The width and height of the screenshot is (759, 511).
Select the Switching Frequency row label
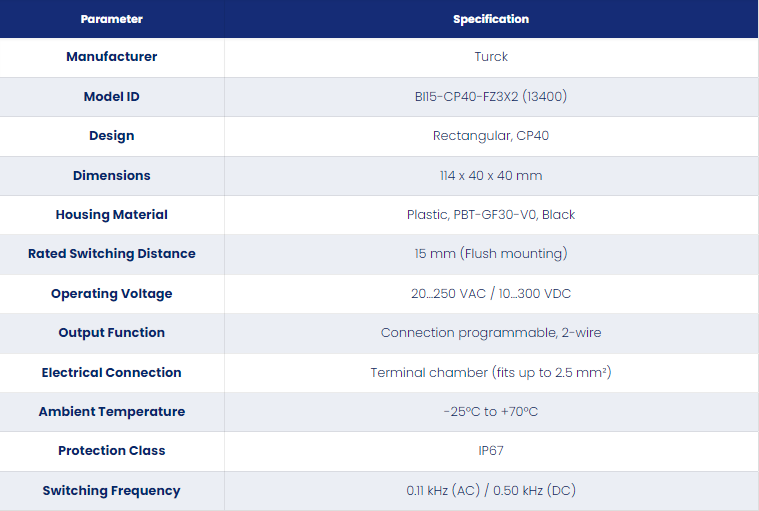[111, 490]
